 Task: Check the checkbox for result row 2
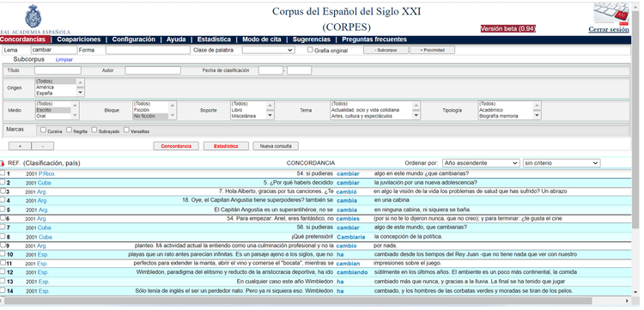pyautogui.click(x=3, y=182)
